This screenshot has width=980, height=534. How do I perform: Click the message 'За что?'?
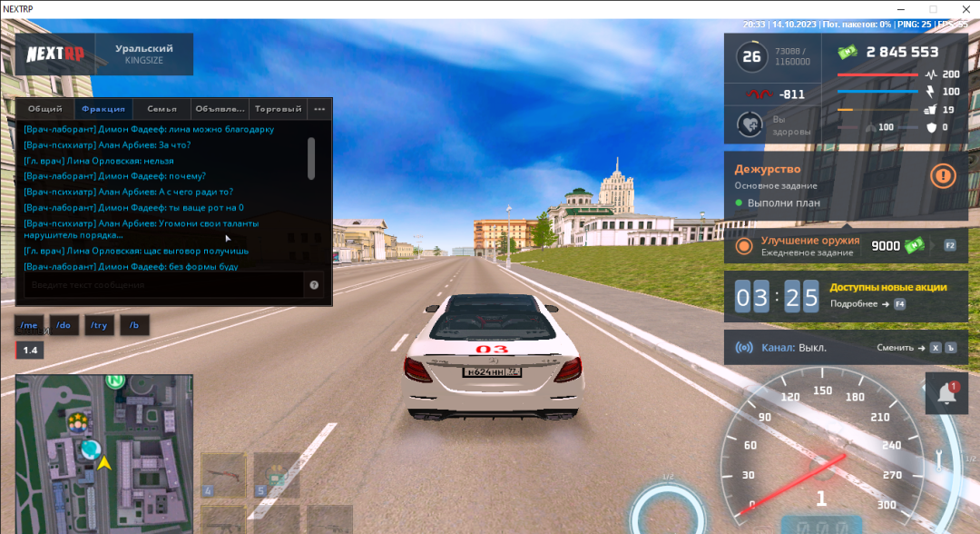176,145
